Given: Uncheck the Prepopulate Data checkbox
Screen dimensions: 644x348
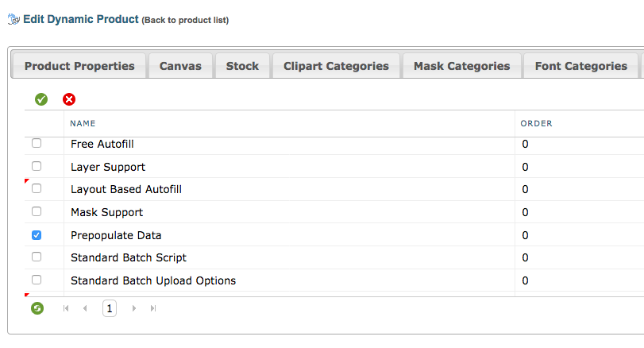Looking at the screenshot, I should (37, 235).
